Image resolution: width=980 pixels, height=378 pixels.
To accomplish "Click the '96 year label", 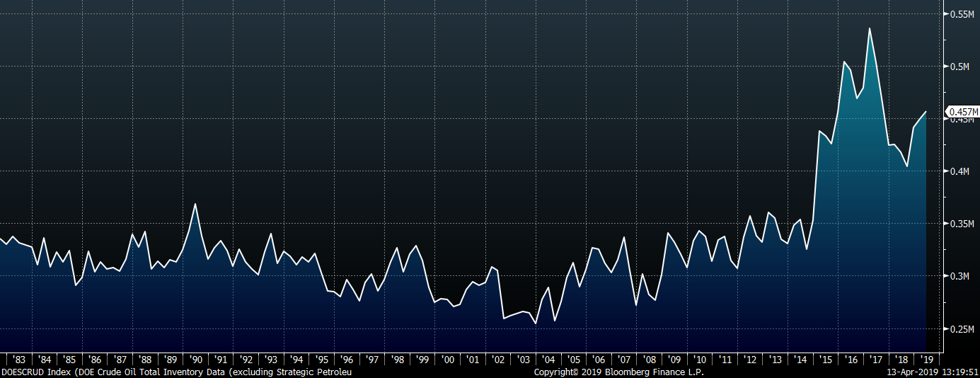I will click(x=347, y=360).
